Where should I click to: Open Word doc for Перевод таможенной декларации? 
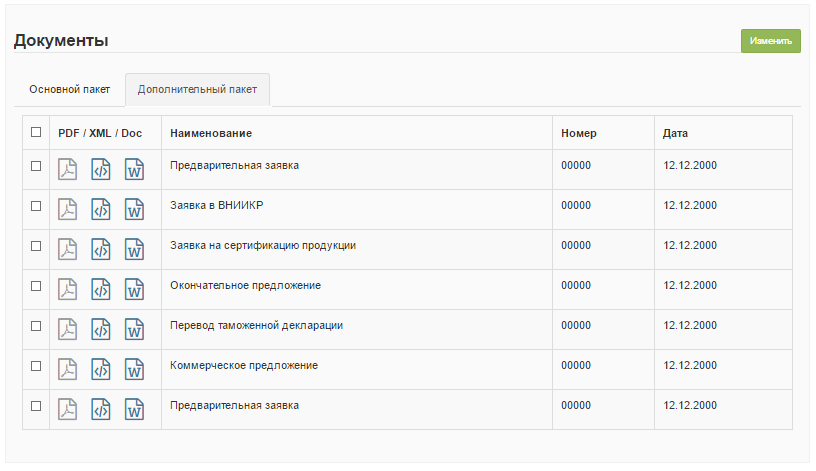(134, 329)
